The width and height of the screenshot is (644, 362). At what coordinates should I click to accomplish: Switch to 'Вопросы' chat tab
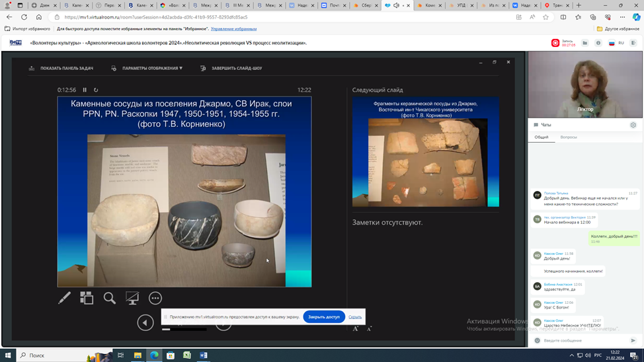(x=569, y=137)
